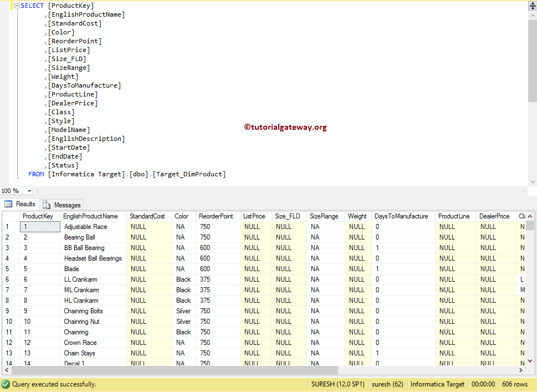Click the 00:00:00 execution time entry
Viewport: 537px width, 392px height.
tap(483, 384)
